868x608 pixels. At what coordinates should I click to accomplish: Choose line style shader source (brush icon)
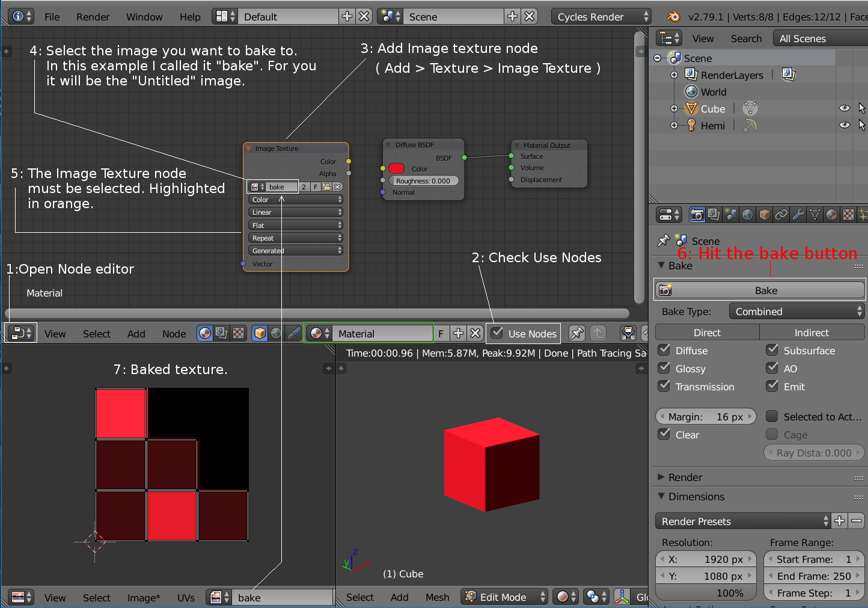point(293,333)
